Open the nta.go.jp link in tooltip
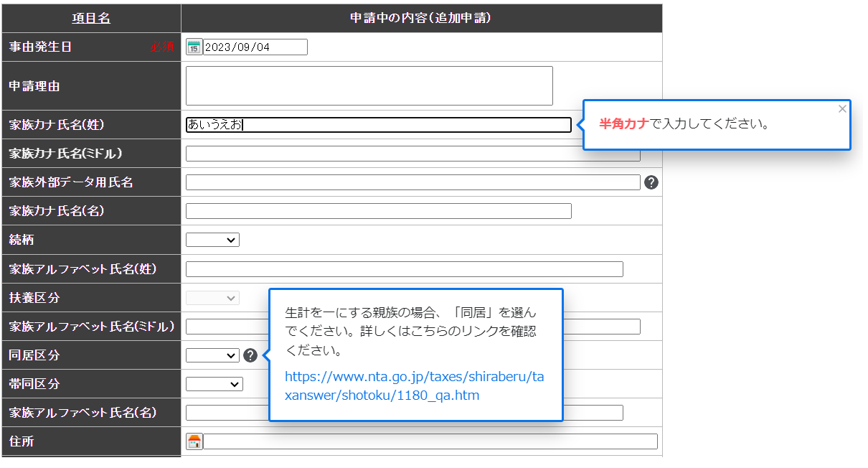The width and height of the screenshot is (868, 468). click(415, 386)
